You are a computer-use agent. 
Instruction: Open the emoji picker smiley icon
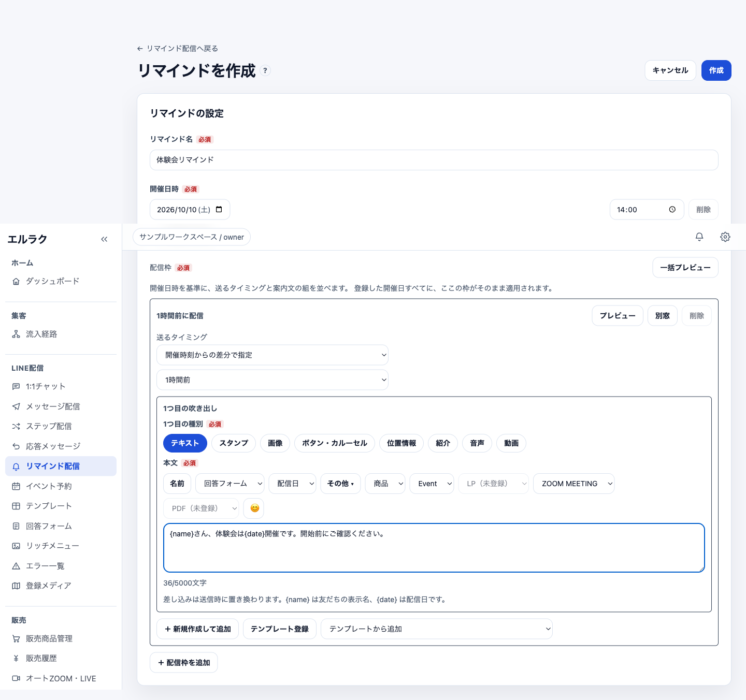coord(254,508)
